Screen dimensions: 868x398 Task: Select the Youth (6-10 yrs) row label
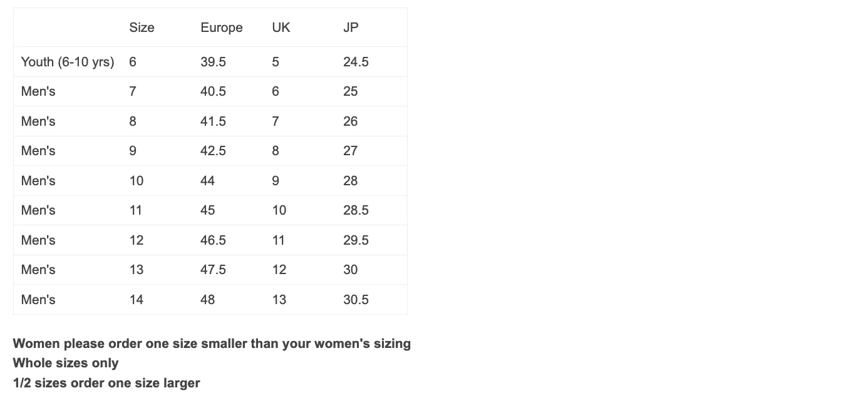[x=68, y=62]
